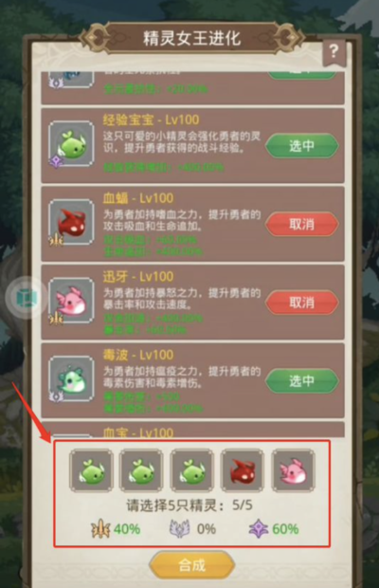
Task: Click the partially visible 血宝 list entry
Action: point(192,430)
